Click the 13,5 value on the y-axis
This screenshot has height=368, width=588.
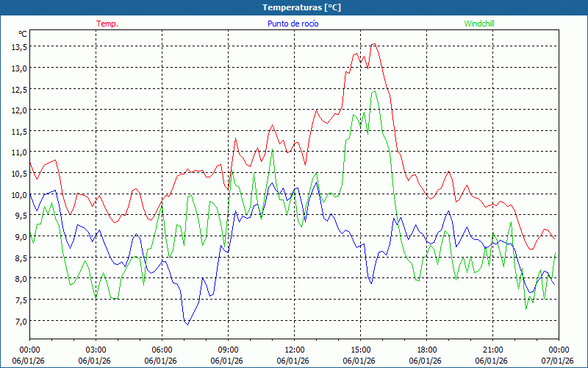click(x=18, y=46)
